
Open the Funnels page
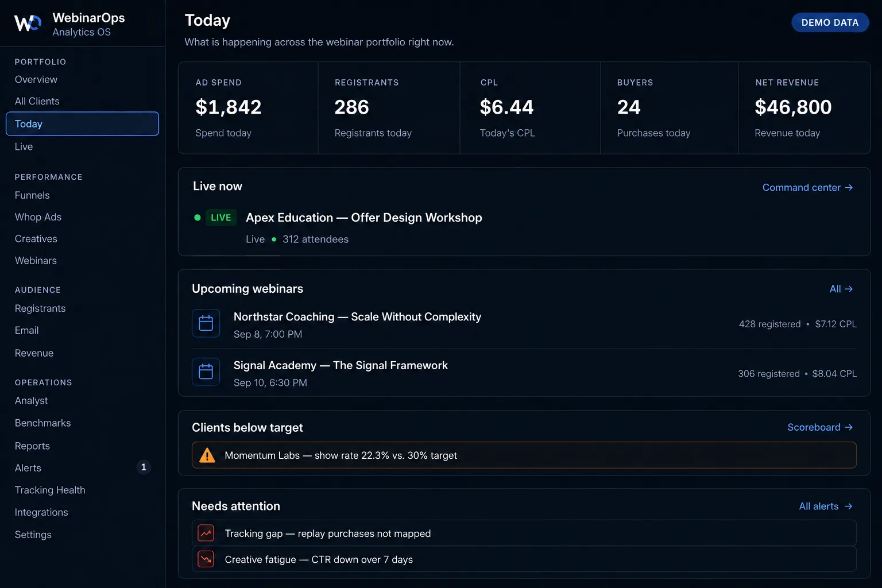(32, 195)
